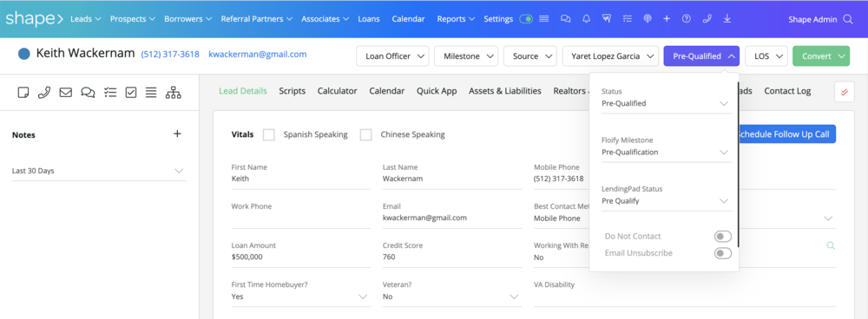Open the Borrowers menu

tap(187, 19)
